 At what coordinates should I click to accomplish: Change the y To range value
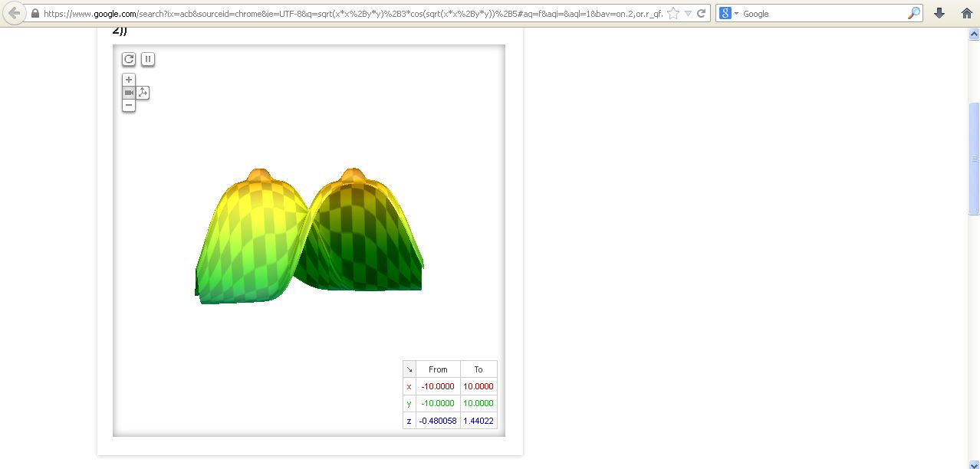click(x=478, y=404)
